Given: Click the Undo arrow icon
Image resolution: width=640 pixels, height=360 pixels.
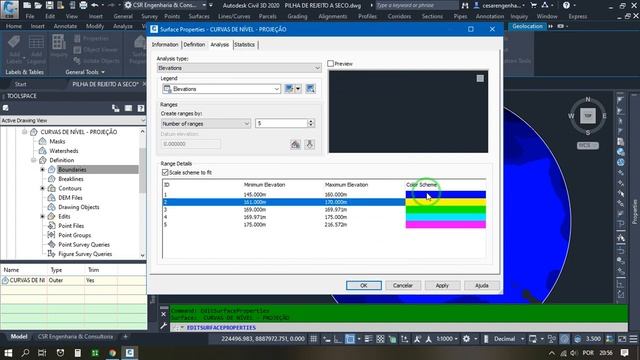Looking at the screenshot, I should click(x=95, y=5).
